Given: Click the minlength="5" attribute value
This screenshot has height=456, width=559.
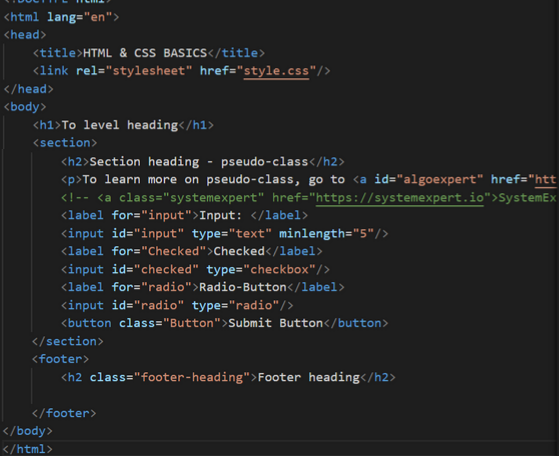Looking at the screenshot, I should pyautogui.click(x=363, y=234).
